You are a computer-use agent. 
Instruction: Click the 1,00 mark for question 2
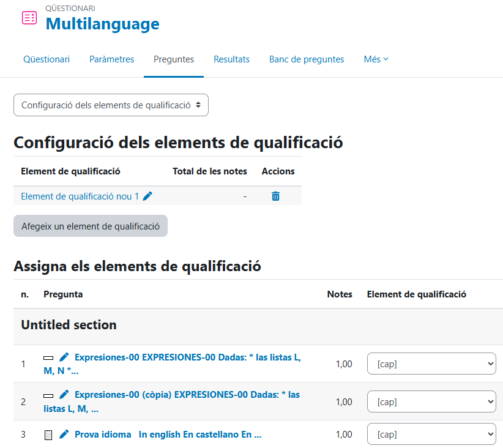(x=344, y=401)
